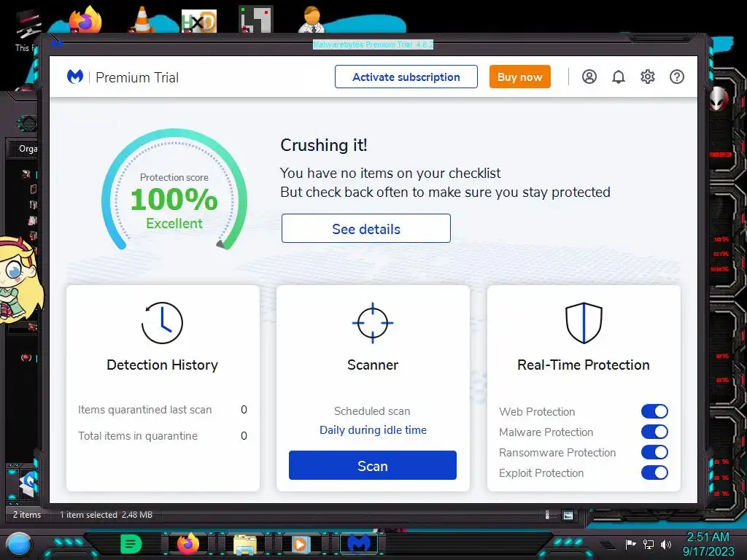Open the help question mark icon
The image size is (747, 560).
[677, 77]
